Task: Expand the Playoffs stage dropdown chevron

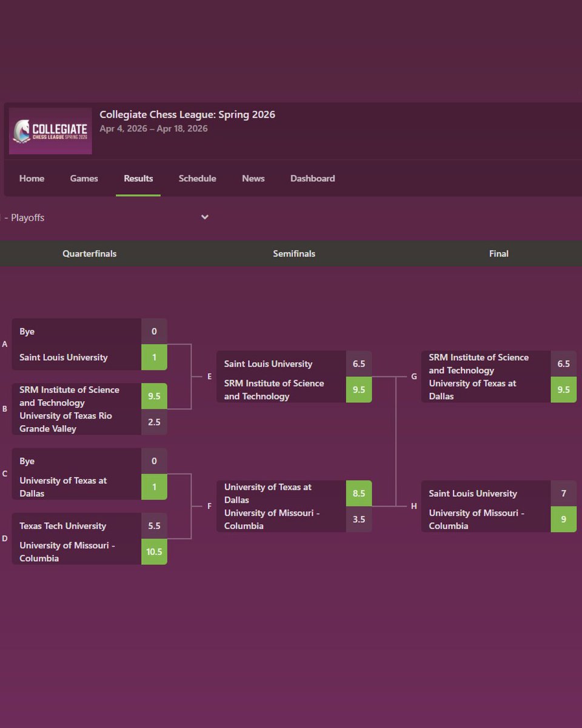Action: [205, 217]
